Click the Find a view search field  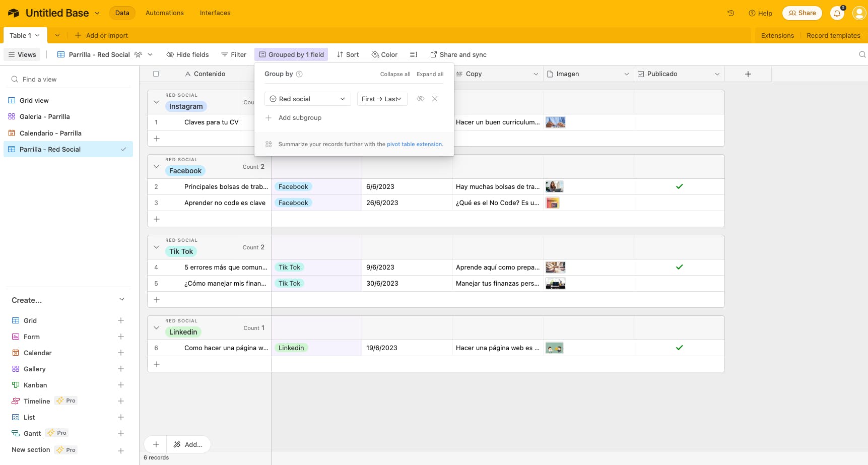coord(68,79)
